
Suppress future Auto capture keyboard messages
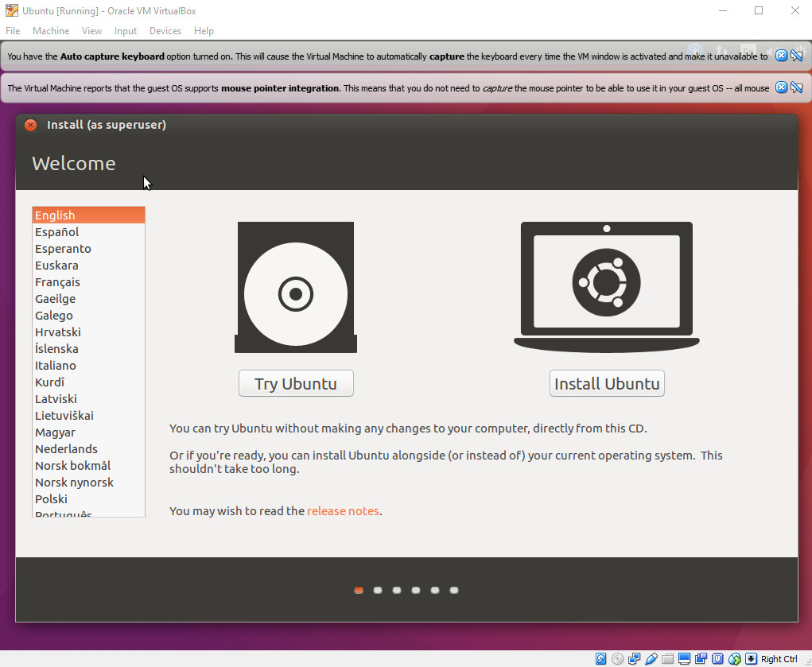pos(797,56)
